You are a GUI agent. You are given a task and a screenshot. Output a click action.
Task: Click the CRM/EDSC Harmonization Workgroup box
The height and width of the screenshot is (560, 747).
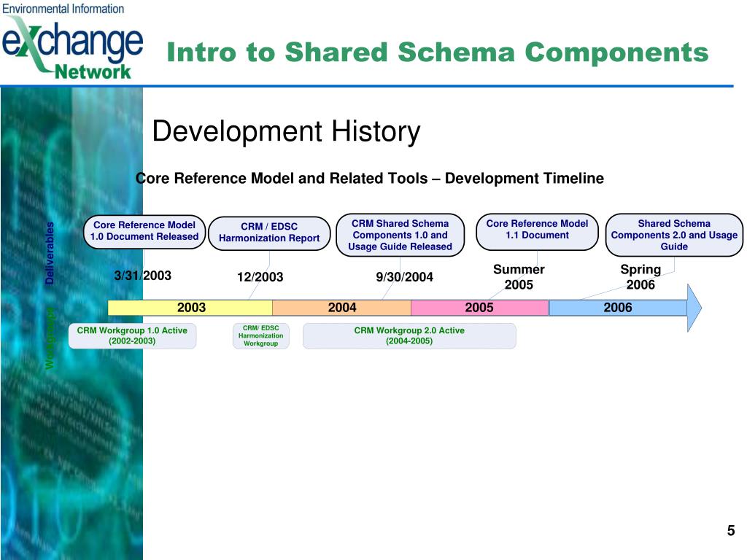260,335
